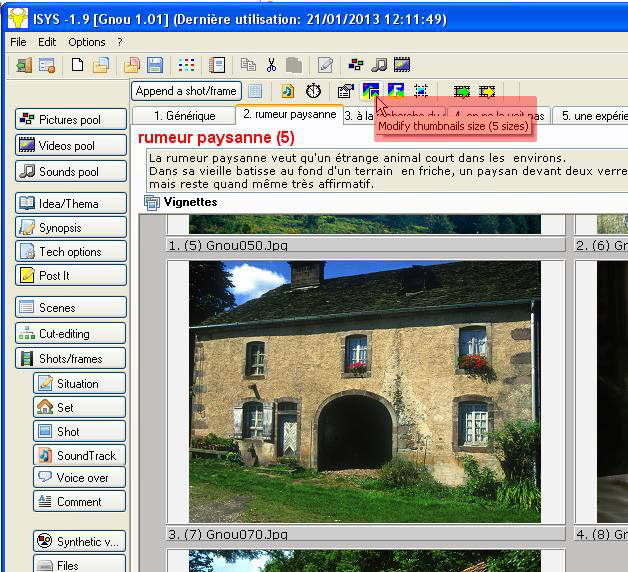Click the film strip videos icon in top toolbar
Image resolution: width=628 pixels, height=572 pixels.
(402, 64)
